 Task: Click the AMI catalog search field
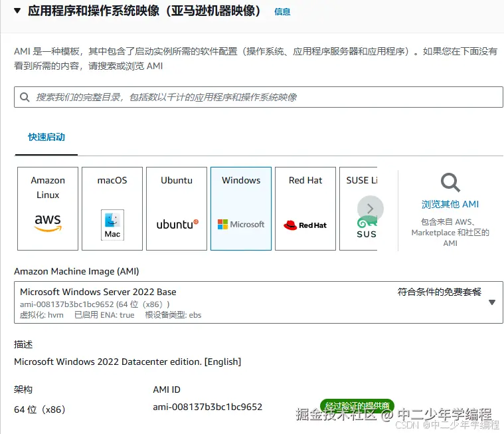coord(258,97)
